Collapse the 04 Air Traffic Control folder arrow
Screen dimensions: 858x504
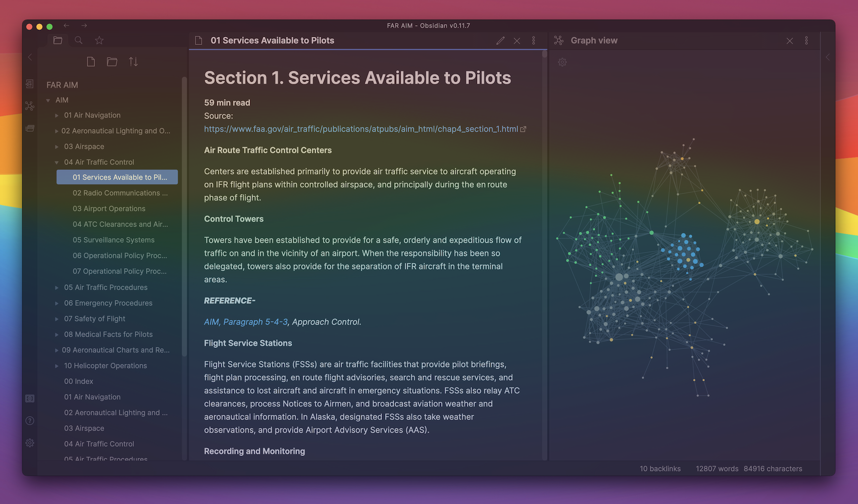57,162
